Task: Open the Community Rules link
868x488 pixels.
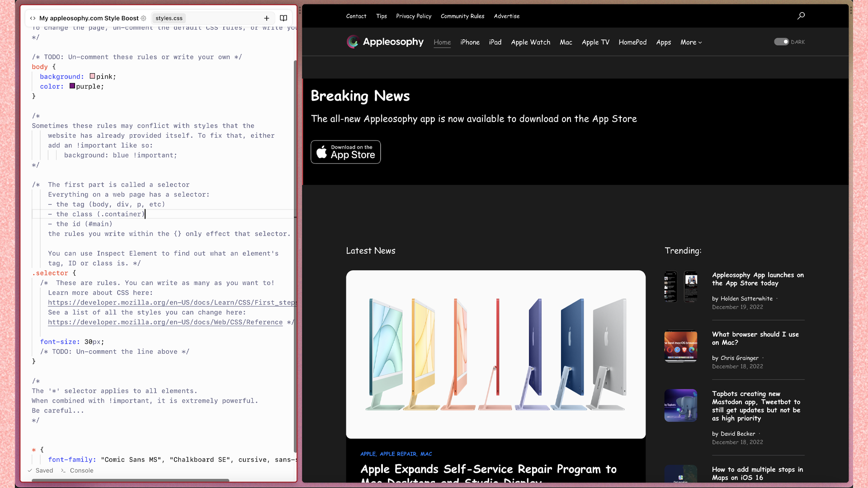Action: [462, 16]
